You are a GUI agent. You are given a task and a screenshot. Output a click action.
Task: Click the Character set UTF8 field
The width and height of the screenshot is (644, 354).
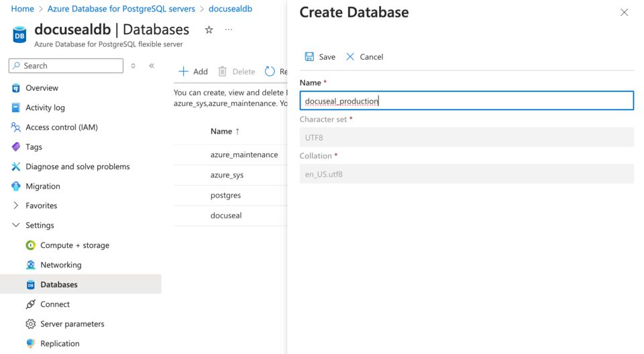coord(467,137)
